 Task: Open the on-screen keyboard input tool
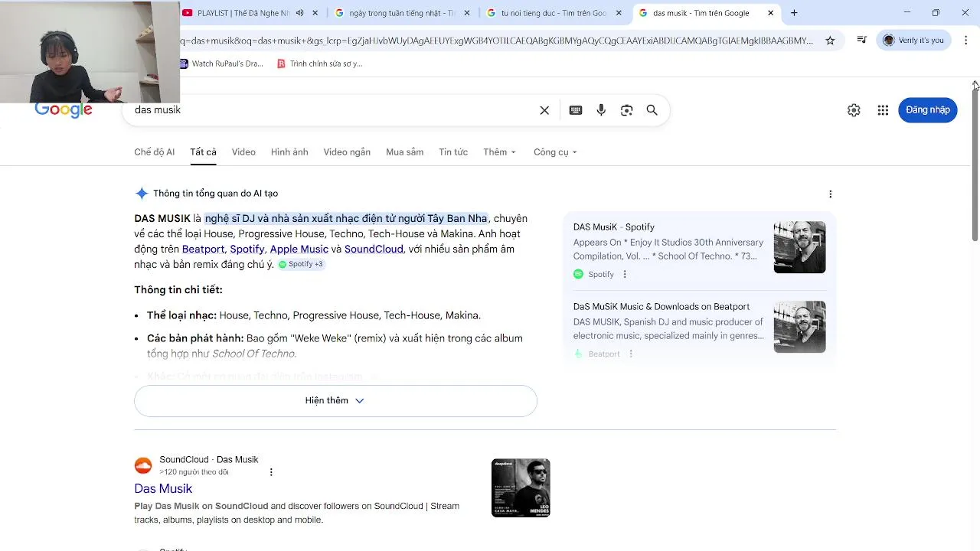click(576, 110)
